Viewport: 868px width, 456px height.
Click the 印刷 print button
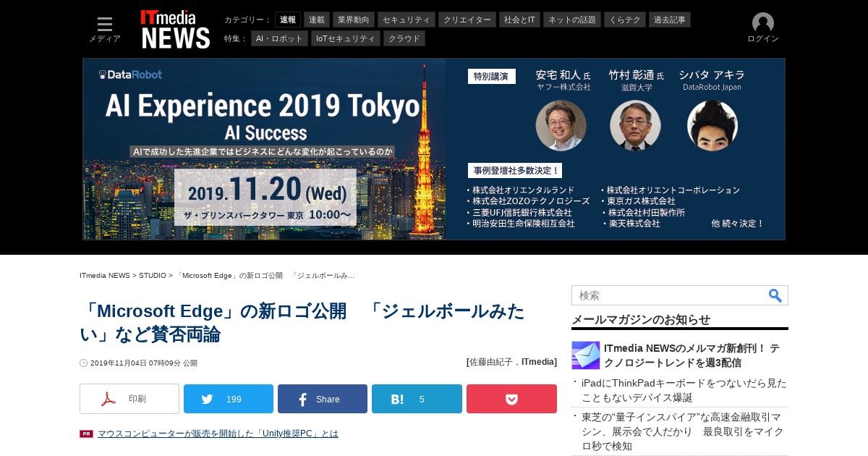click(x=129, y=399)
